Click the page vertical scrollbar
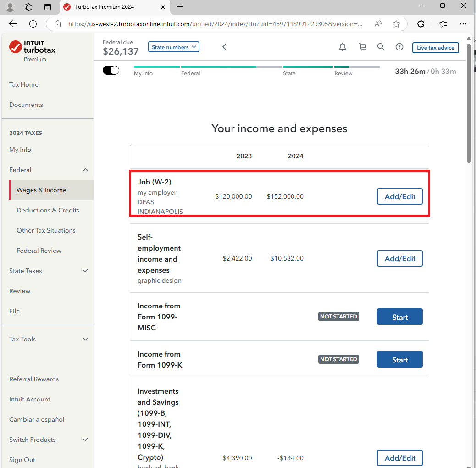The width and height of the screenshot is (476, 468). pyautogui.click(x=469, y=103)
